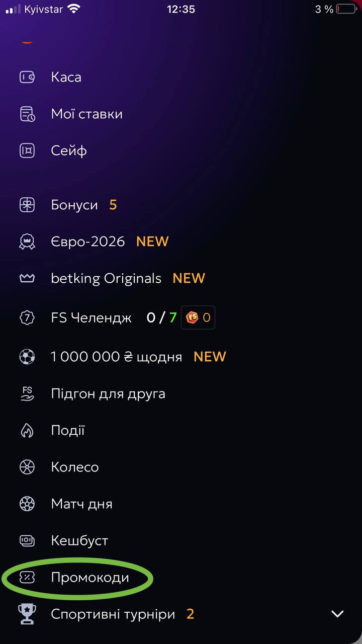Open the FS Челендж menu entry
The width and height of the screenshot is (362, 644).
(91, 318)
